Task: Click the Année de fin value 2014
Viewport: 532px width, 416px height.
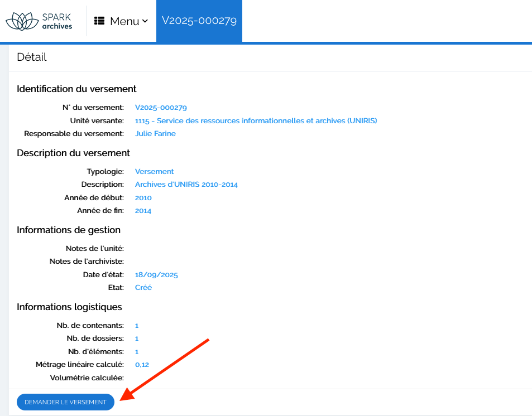Action: (143, 211)
